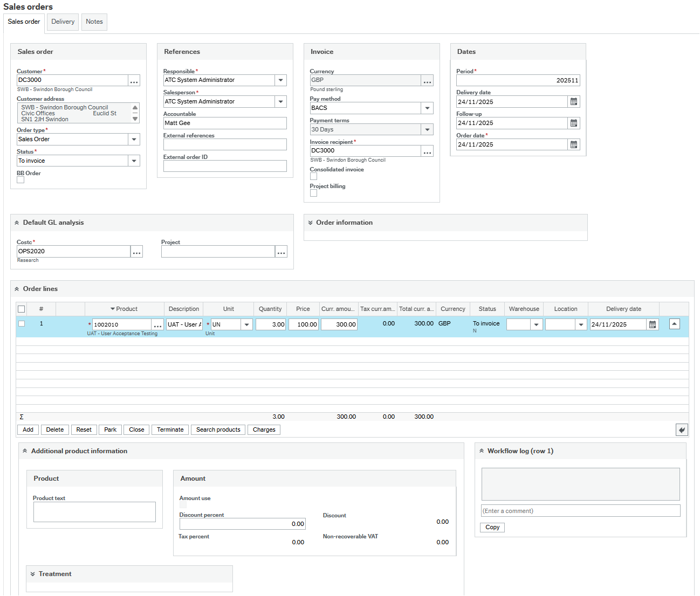Tick the BB Order checkbox

click(x=20, y=180)
